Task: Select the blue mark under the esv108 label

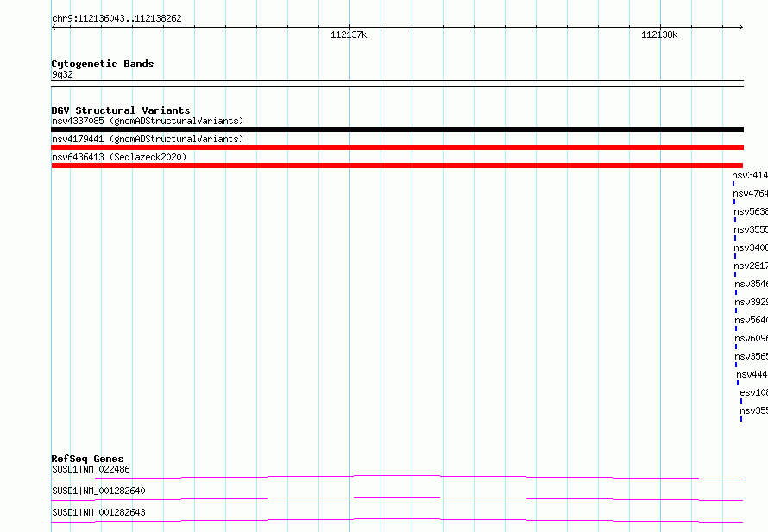Action: [741, 401]
